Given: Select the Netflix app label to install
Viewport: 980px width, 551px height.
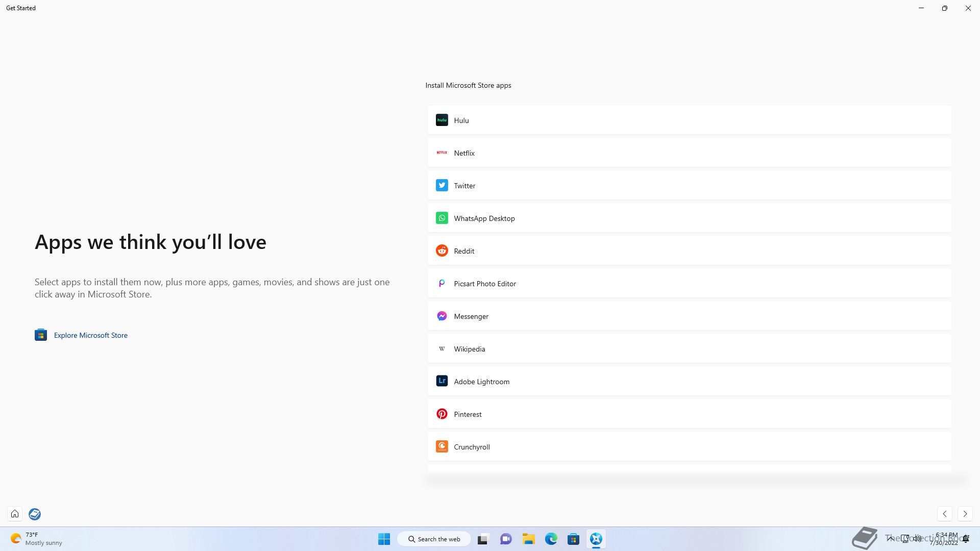Looking at the screenshot, I should pyautogui.click(x=464, y=153).
